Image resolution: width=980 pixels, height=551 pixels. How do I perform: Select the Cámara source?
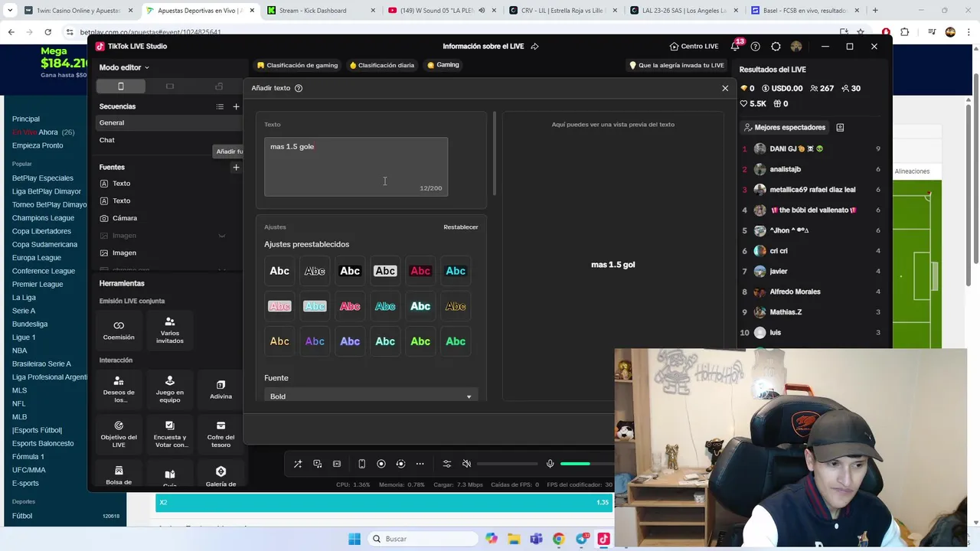pos(125,218)
